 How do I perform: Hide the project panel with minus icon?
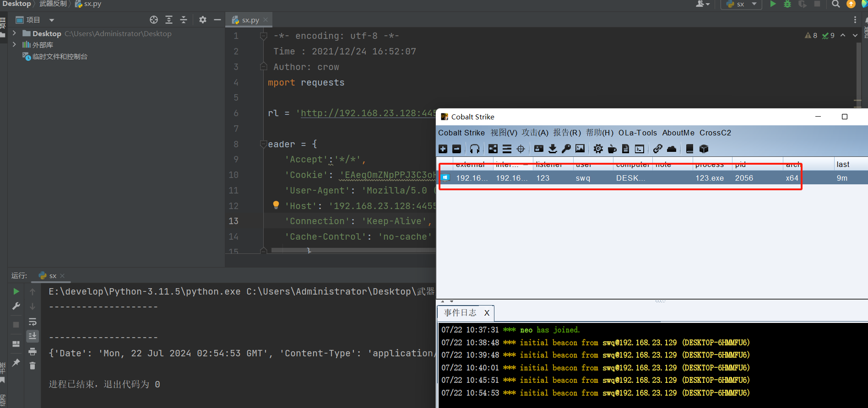pyautogui.click(x=217, y=20)
